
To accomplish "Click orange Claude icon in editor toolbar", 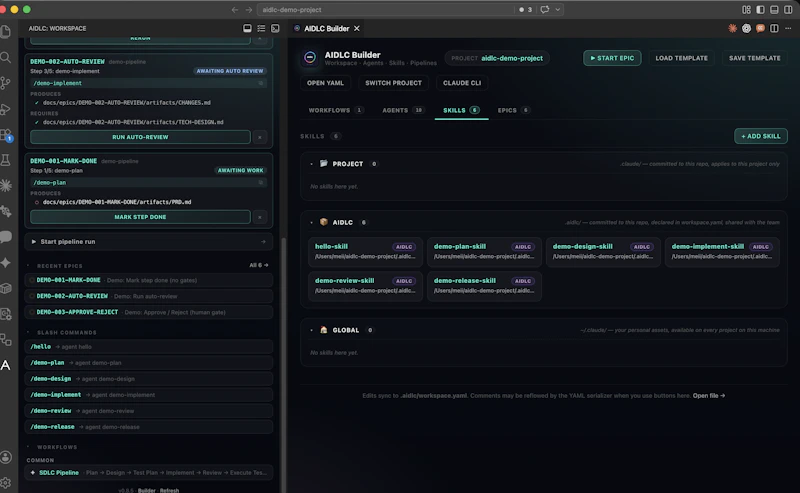I will pyautogui.click(x=733, y=29).
